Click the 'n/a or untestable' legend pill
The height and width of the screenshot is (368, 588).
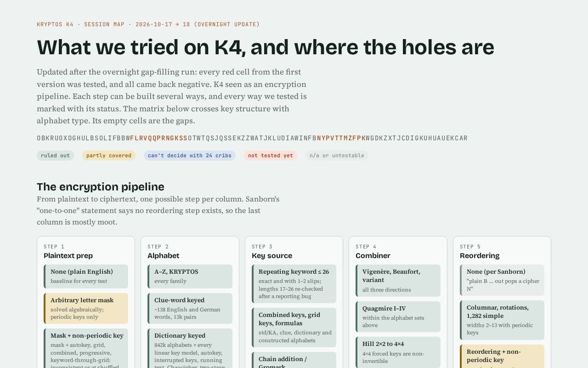coord(337,155)
